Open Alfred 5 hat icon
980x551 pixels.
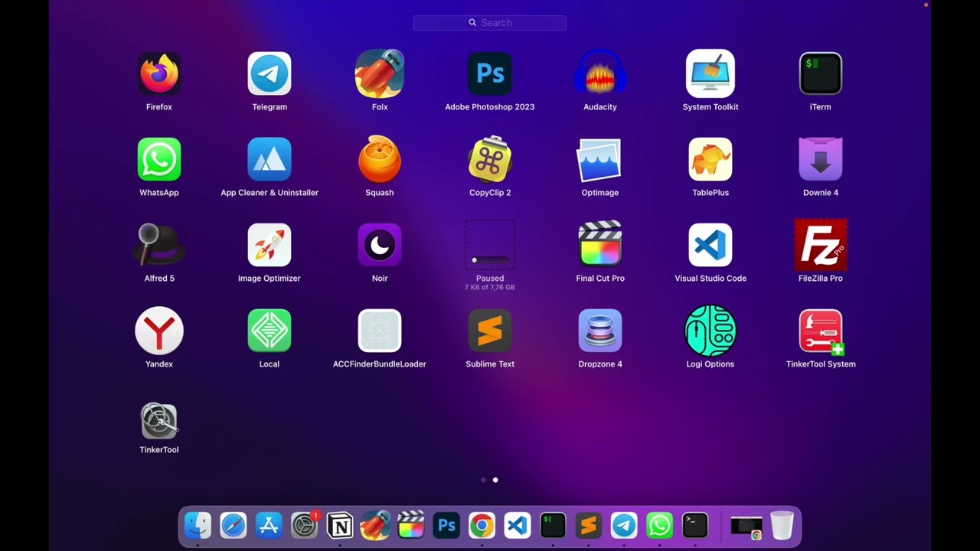[159, 246]
